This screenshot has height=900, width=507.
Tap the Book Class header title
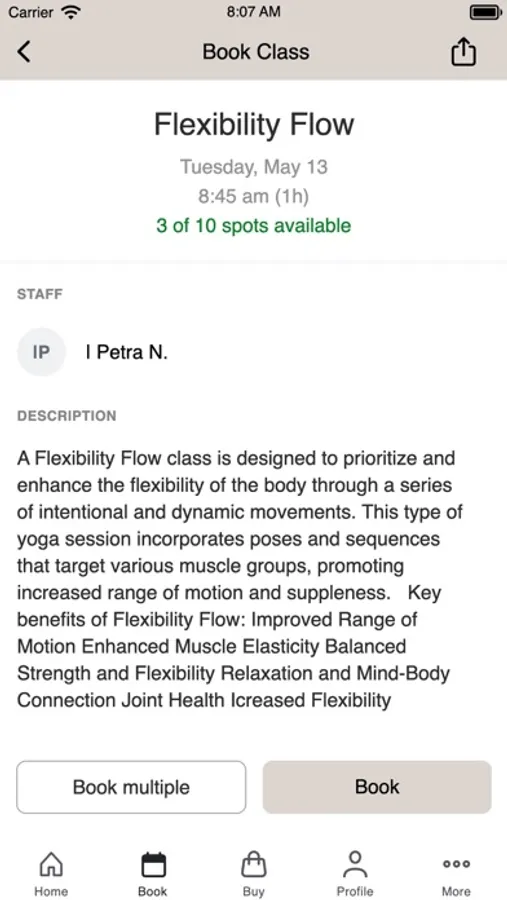(x=256, y=52)
